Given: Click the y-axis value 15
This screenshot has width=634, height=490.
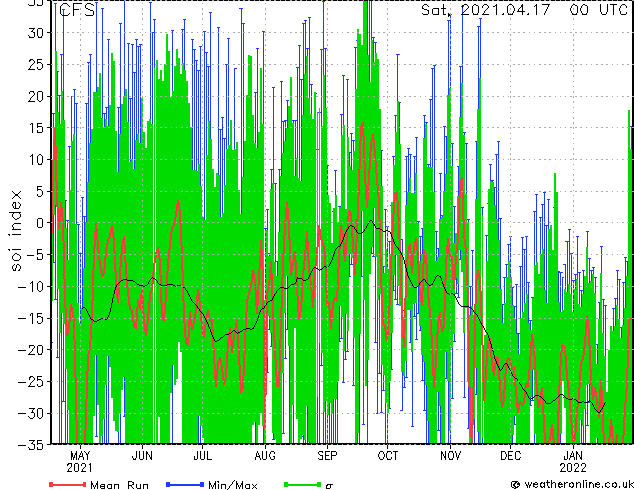Looking at the screenshot, I should pyautogui.click(x=37, y=128).
